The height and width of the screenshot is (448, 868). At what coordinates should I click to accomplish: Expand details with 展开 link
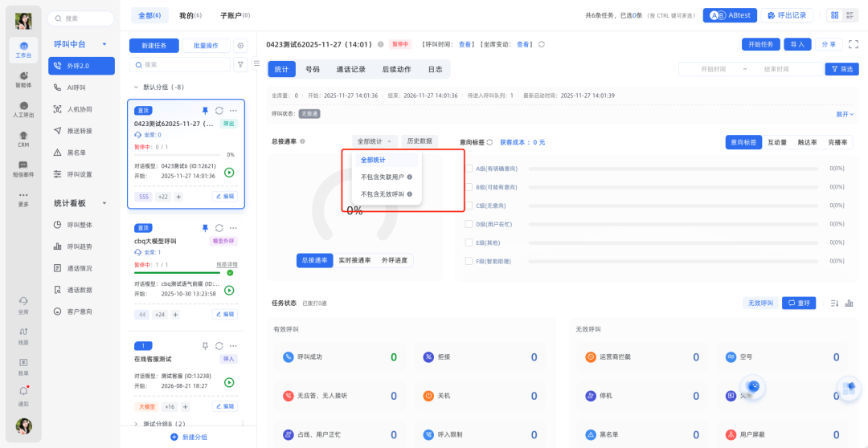point(844,114)
